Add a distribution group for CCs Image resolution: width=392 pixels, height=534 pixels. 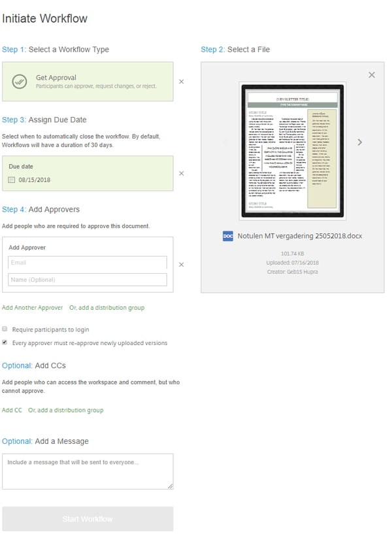[x=66, y=410]
